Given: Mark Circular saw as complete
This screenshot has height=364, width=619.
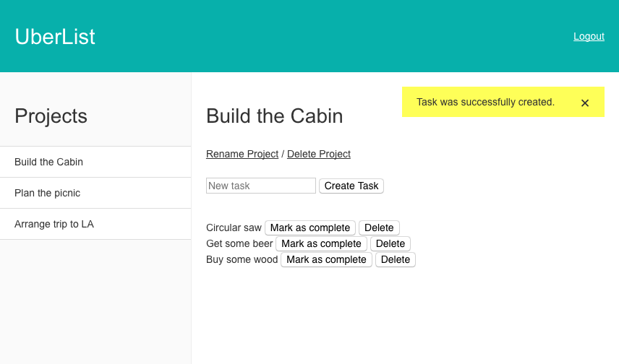Looking at the screenshot, I should [x=310, y=228].
